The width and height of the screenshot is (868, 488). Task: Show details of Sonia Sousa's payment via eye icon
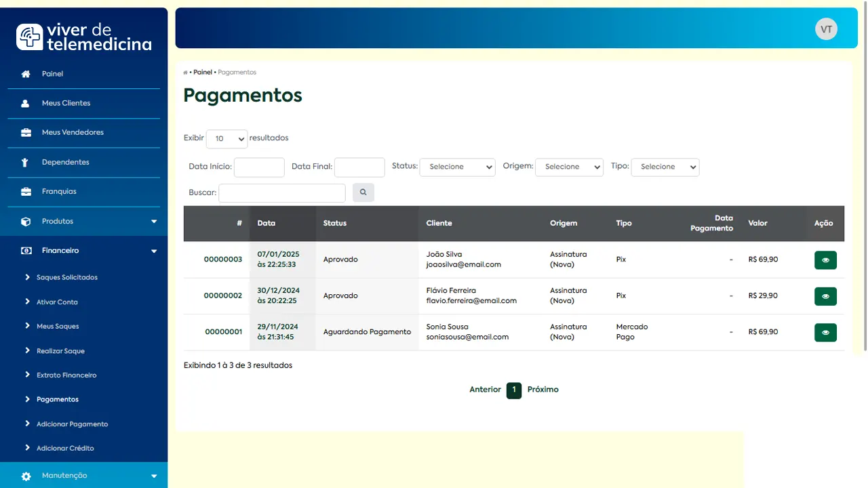click(x=825, y=332)
